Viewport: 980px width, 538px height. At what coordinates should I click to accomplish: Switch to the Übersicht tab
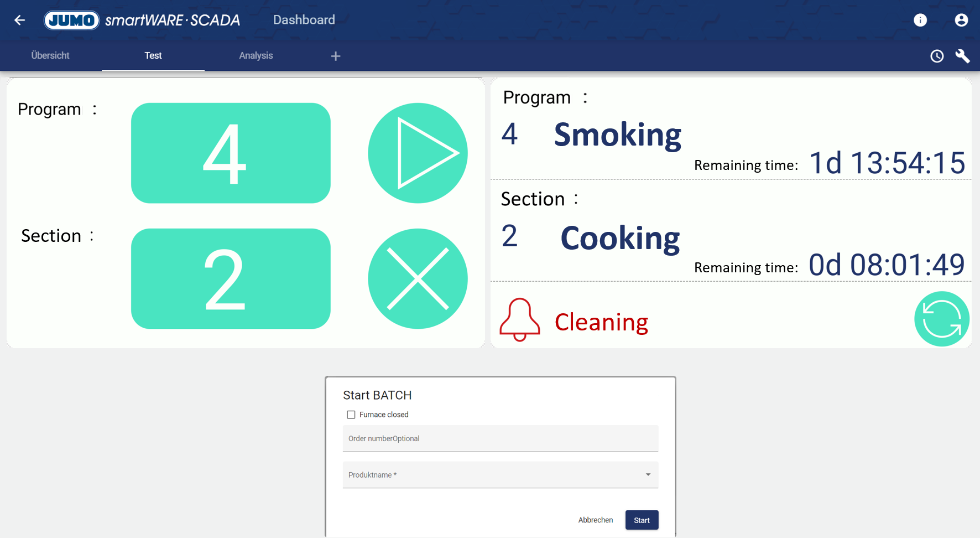pos(50,56)
